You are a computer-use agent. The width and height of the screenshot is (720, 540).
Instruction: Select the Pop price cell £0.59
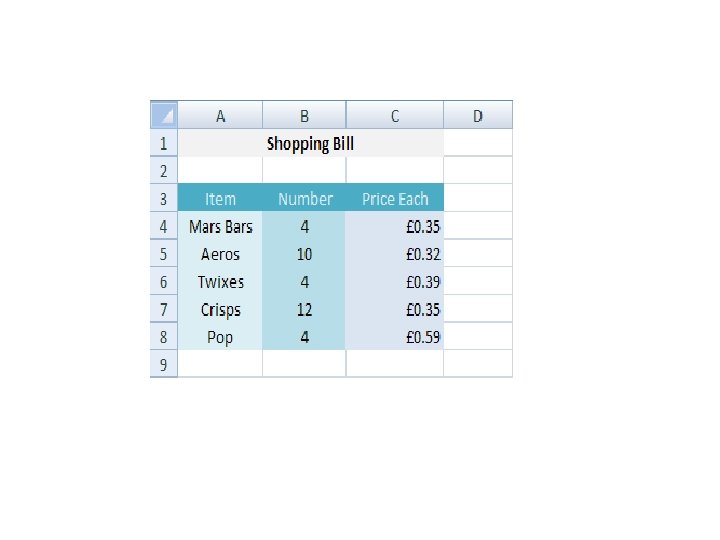[395, 336]
